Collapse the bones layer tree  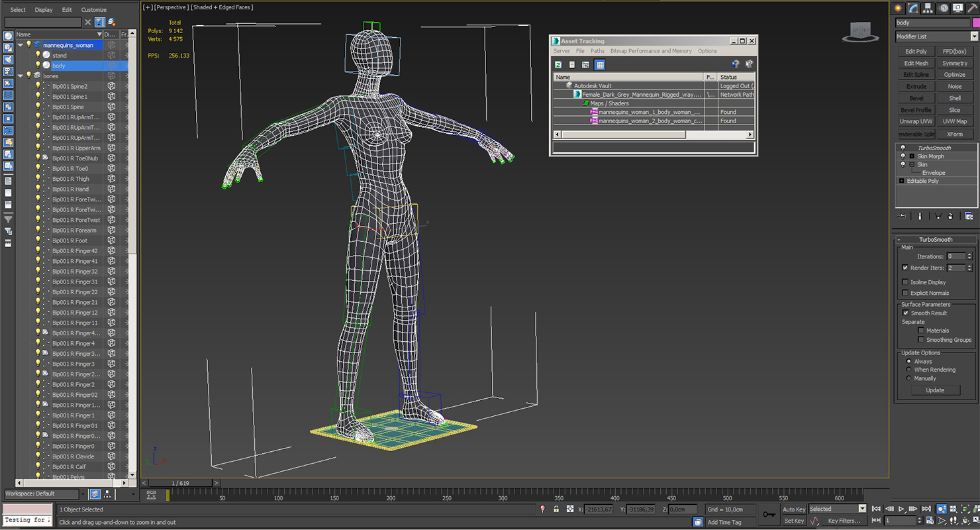coord(20,76)
